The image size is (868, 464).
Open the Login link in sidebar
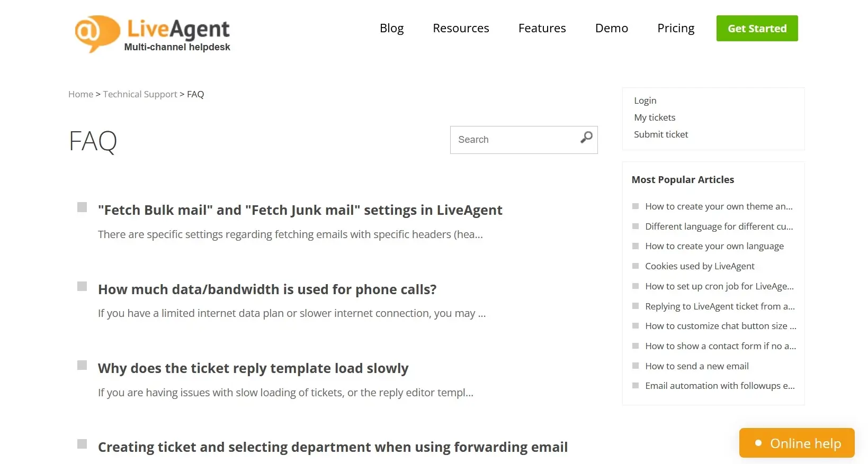[x=645, y=101]
